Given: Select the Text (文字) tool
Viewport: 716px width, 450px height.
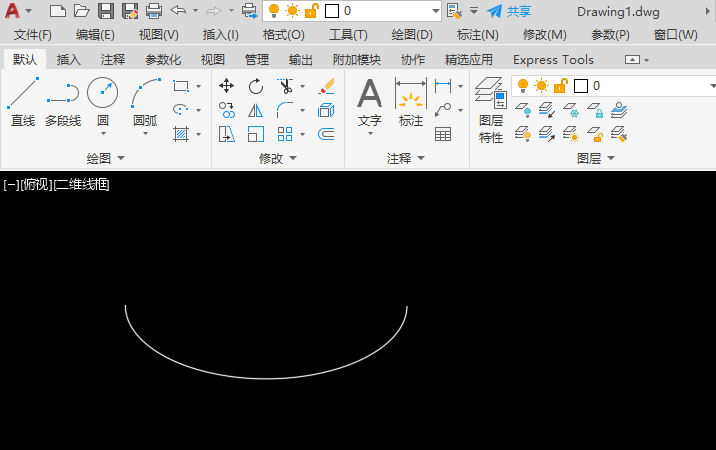Looking at the screenshot, I should click(369, 101).
